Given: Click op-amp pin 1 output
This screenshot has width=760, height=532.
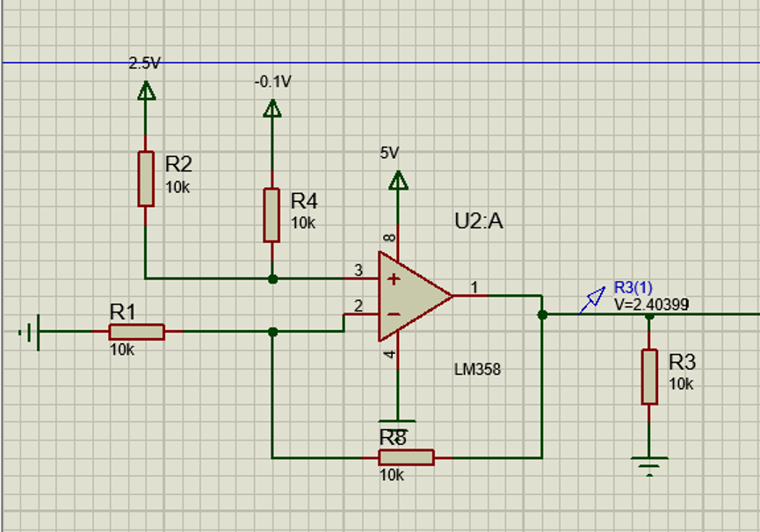Looking at the screenshot, I should point(471,295).
